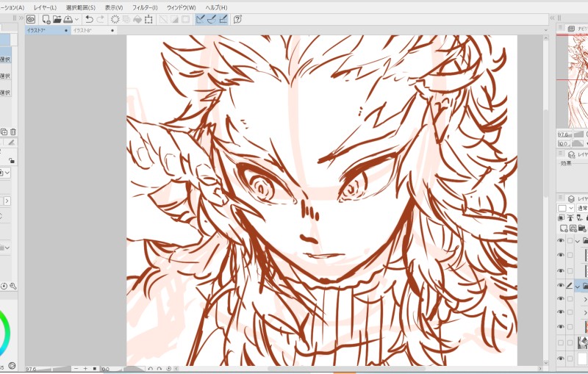
Task: Undo the last stroke with Undo arrow
Action: (x=89, y=19)
